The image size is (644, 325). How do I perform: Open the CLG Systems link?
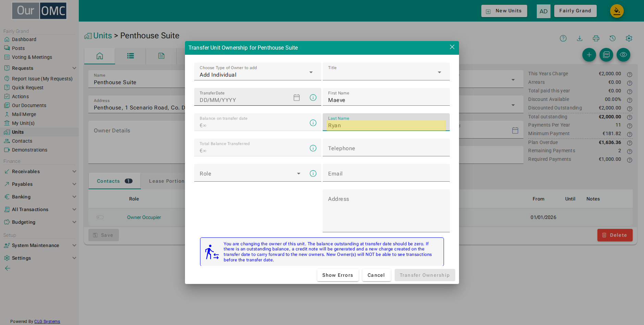click(x=47, y=322)
